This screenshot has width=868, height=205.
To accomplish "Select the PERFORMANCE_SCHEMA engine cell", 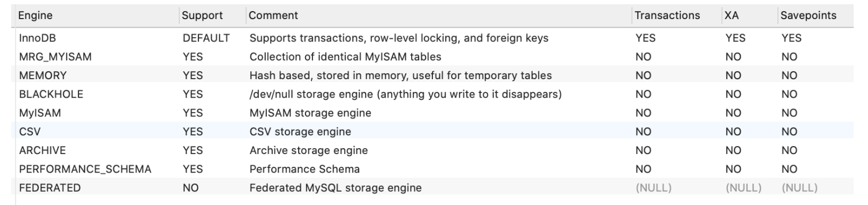I will [x=85, y=169].
